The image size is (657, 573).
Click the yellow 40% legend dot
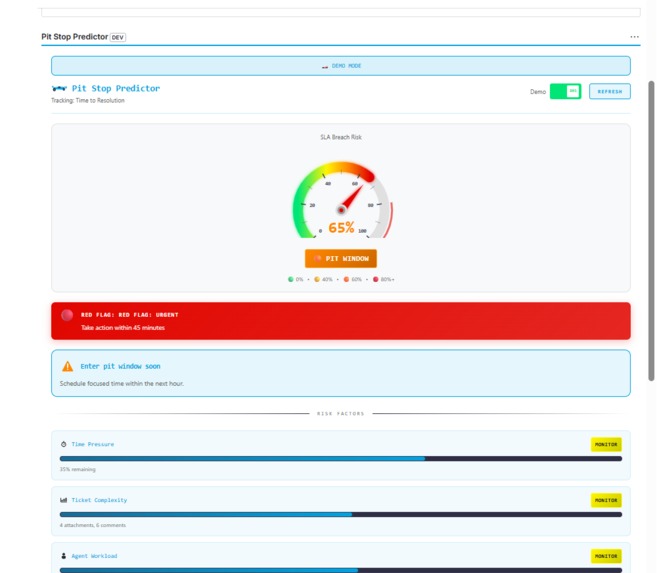[x=317, y=279]
